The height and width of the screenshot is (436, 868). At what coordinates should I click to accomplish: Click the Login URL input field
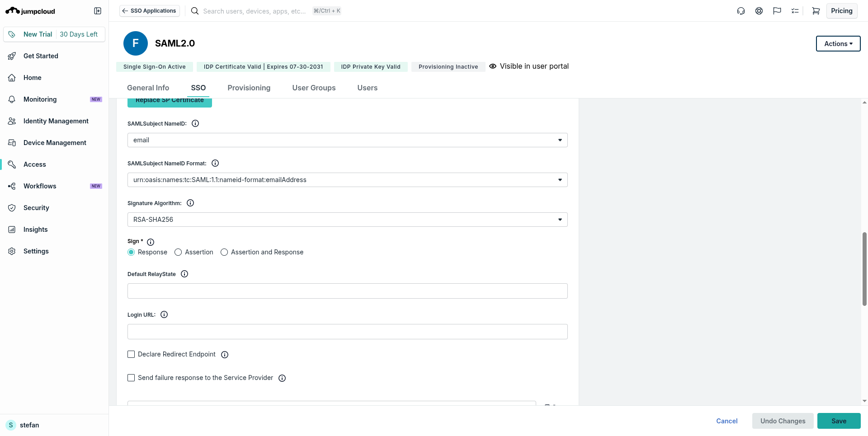(x=347, y=332)
